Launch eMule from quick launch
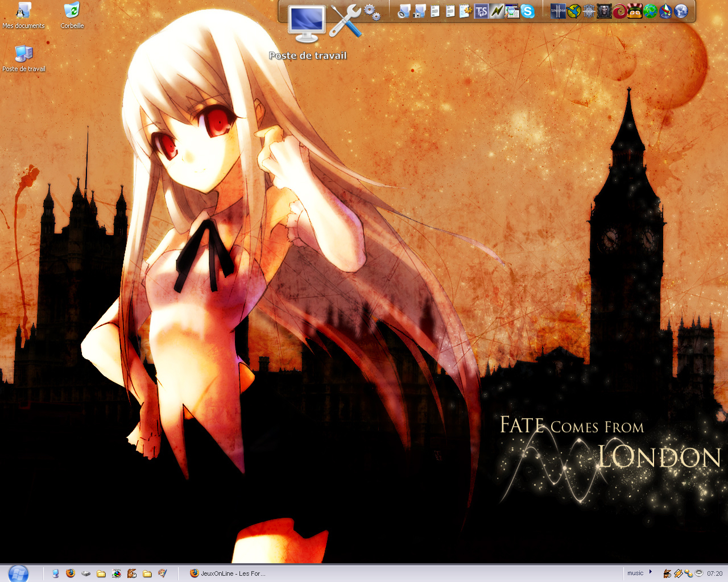The height and width of the screenshot is (582, 728). pyautogui.click(x=131, y=573)
